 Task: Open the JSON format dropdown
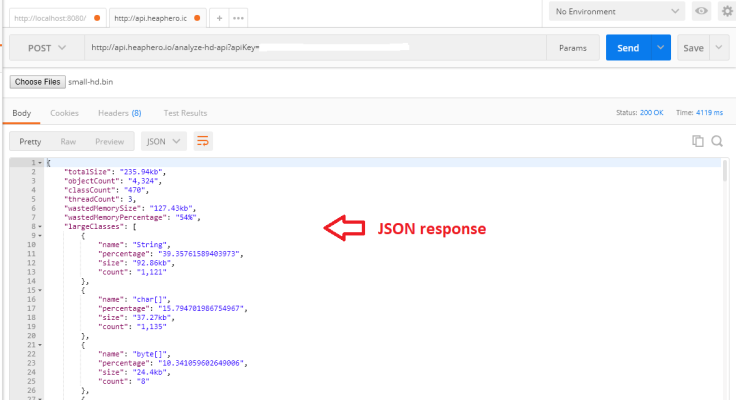coord(163,141)
